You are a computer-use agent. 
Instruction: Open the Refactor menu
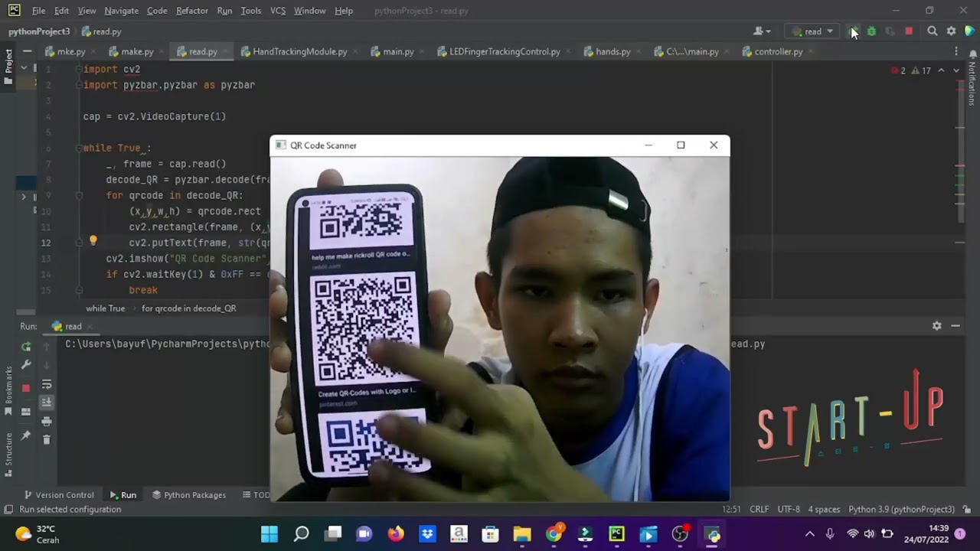pos(192,11)
